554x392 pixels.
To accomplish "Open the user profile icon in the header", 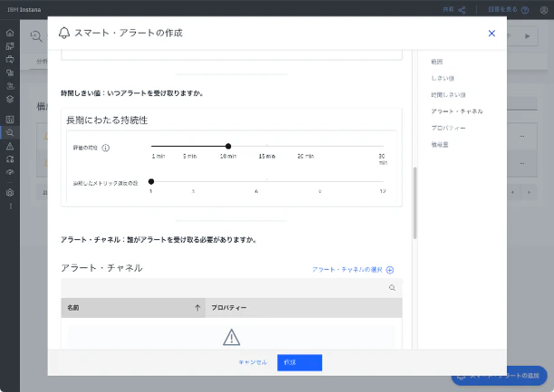I will (x=544, y=10).
